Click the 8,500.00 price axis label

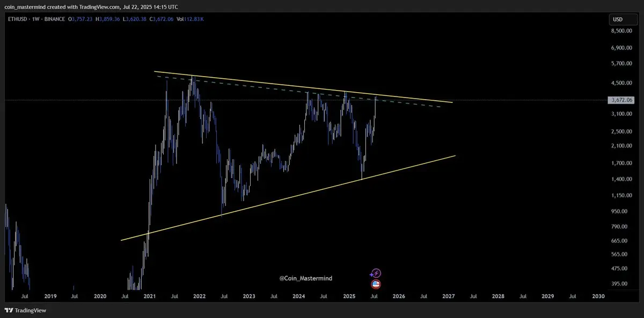click(621, 31)
